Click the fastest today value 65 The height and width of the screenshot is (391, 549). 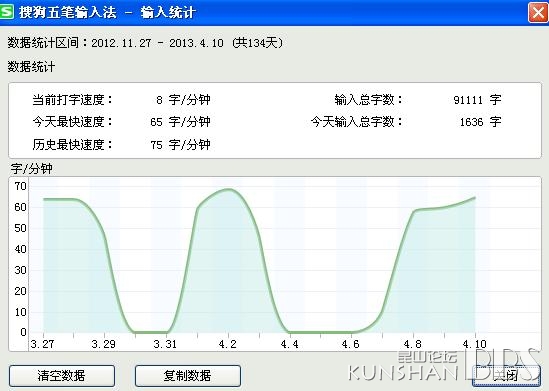click(x=157, y=122)
